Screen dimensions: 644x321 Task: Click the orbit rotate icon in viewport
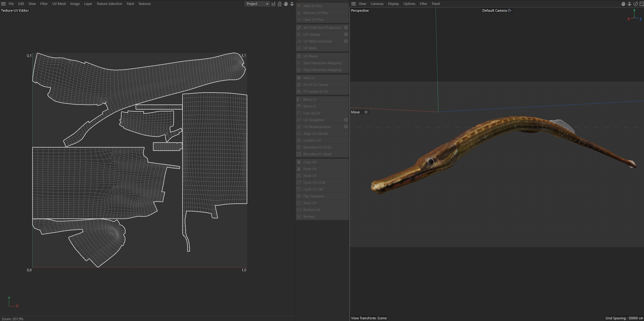[635, 4]
